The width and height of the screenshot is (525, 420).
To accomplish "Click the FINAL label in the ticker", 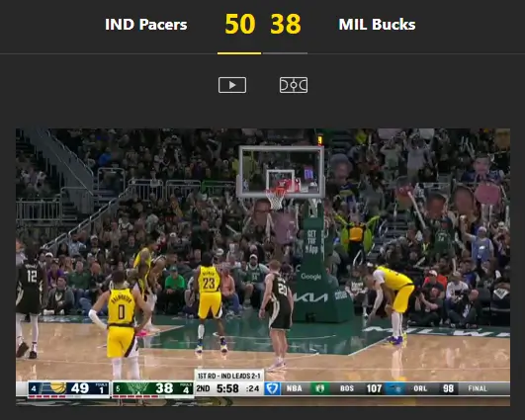I will [478, 388].
